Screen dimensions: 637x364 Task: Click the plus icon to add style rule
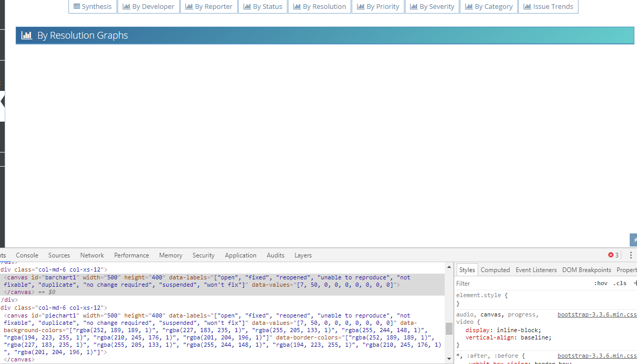[x=635, y=283]
